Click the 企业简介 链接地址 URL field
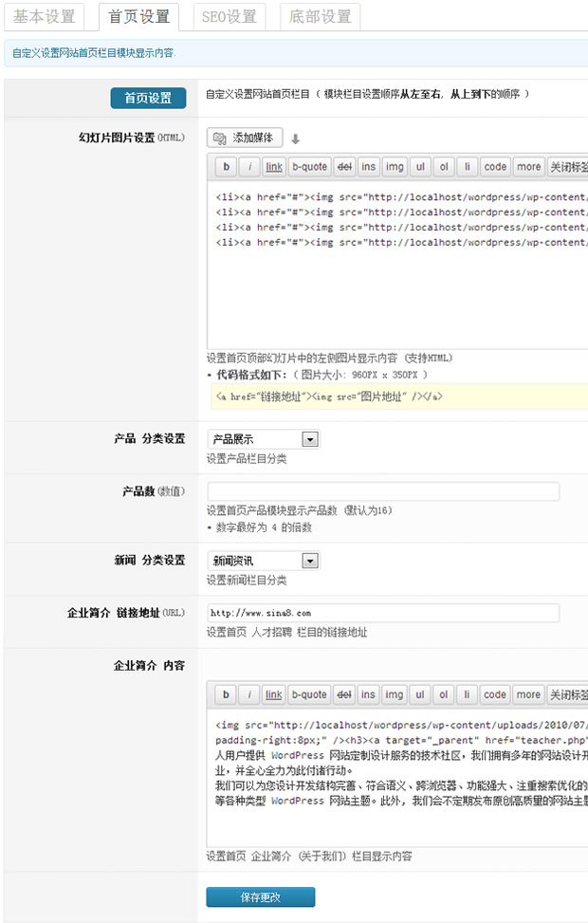The image size is (588, 923). pos(383,613)
